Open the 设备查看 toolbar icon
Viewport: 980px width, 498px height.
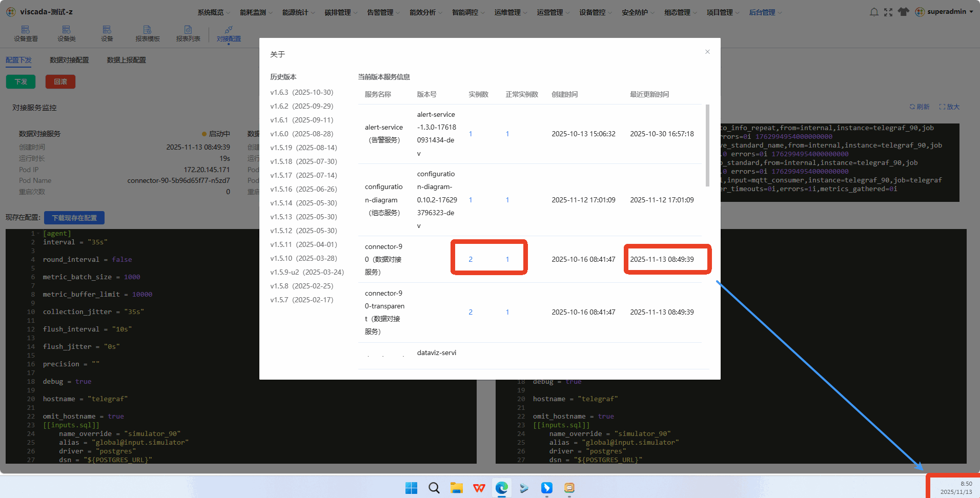point(26,34)
